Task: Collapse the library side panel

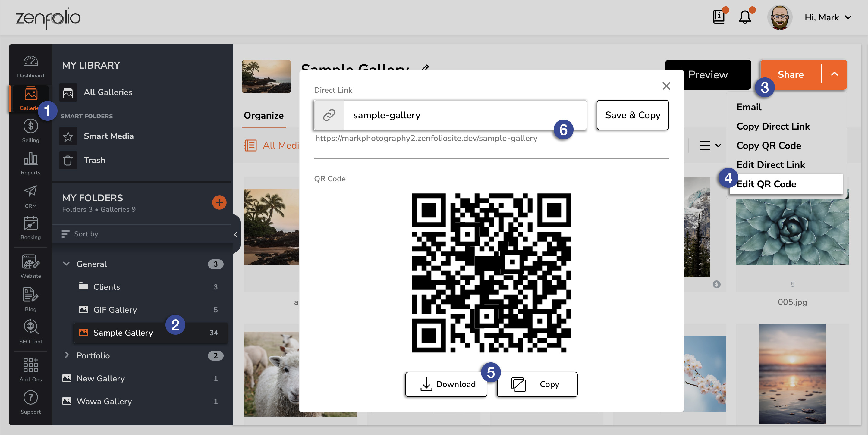Action: [236, 235]
